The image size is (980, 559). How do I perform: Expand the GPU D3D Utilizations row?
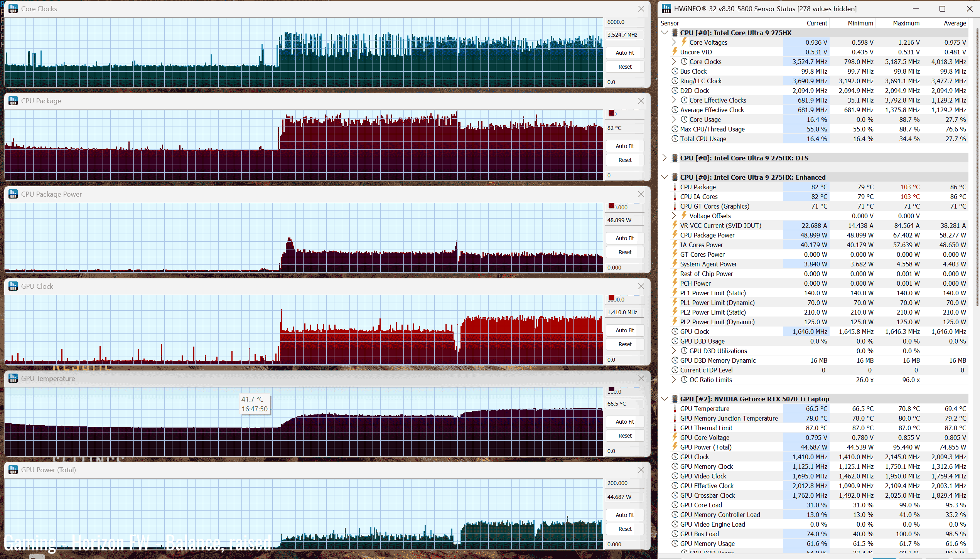coord(674,351)
